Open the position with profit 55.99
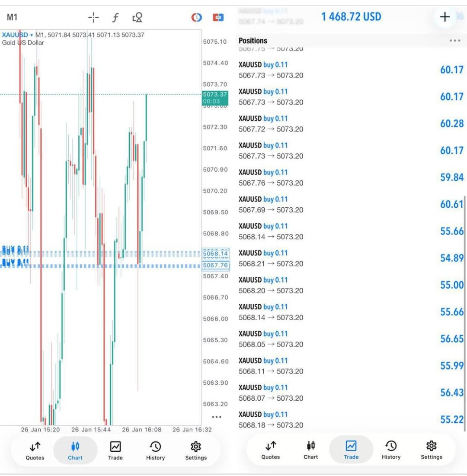Image resolution: width=467 pixels, height=476 pixels. click(x=351, y=366)
